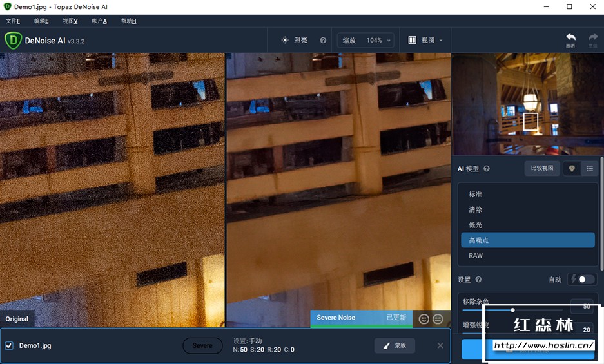Open the 文件 file menu
604x364 pixels.
pos(13,21)
